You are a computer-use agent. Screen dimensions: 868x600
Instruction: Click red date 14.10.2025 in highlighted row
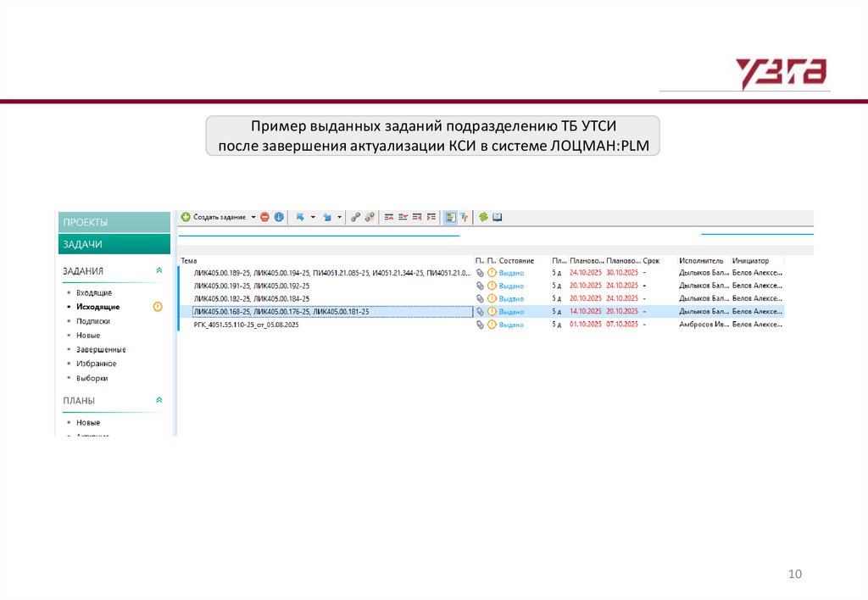coord(586,311)
